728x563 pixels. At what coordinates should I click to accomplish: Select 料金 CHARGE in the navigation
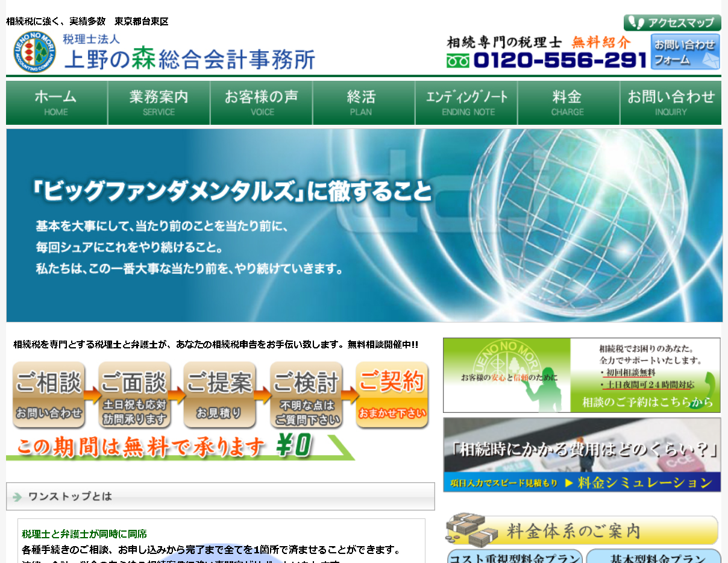click(568, 102)
